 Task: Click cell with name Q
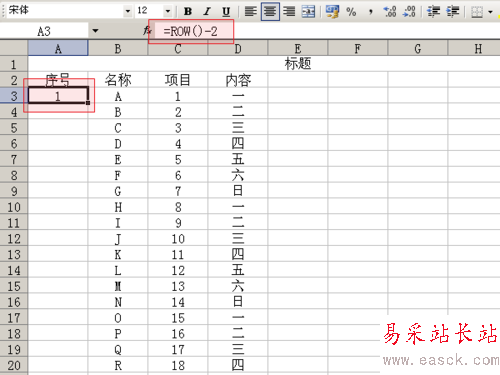coord(118,350)
